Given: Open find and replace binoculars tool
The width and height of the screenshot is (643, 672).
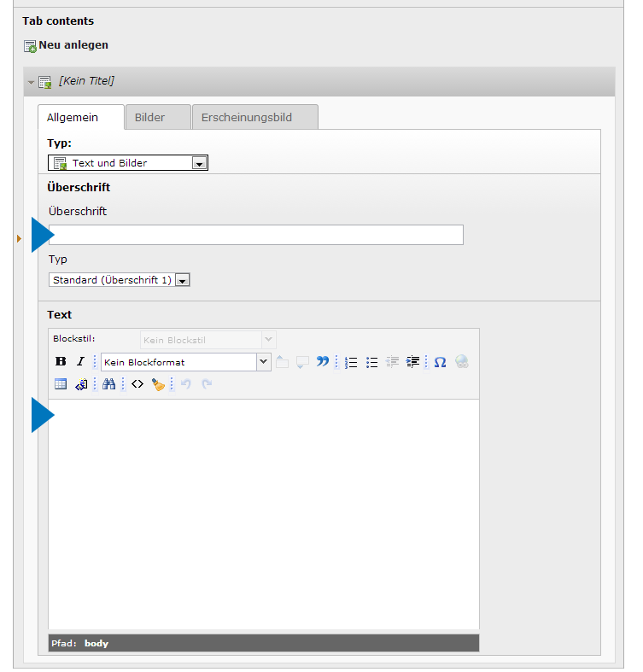Looking at the screenshot, I should pyautogui.click(x=108, y=384).
